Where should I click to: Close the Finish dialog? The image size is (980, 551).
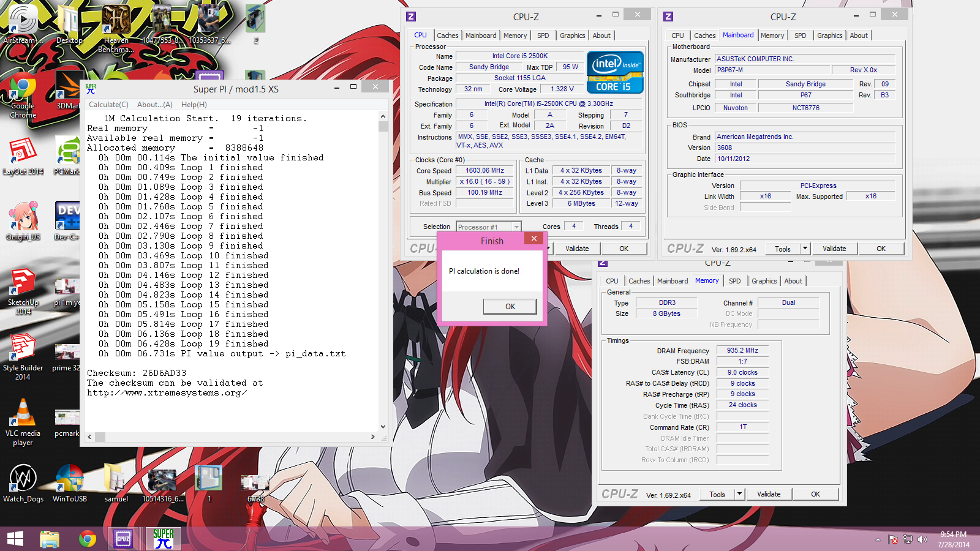[533, 239]
